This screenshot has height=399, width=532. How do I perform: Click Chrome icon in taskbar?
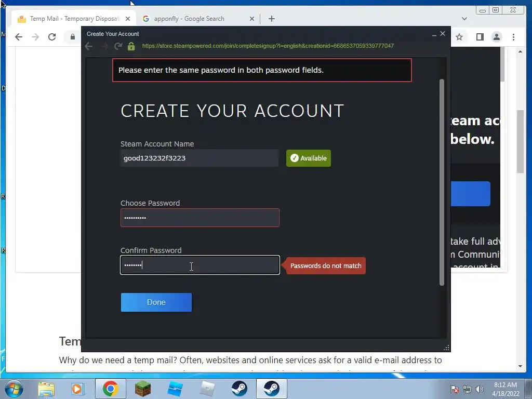click(x=110, y=389)
